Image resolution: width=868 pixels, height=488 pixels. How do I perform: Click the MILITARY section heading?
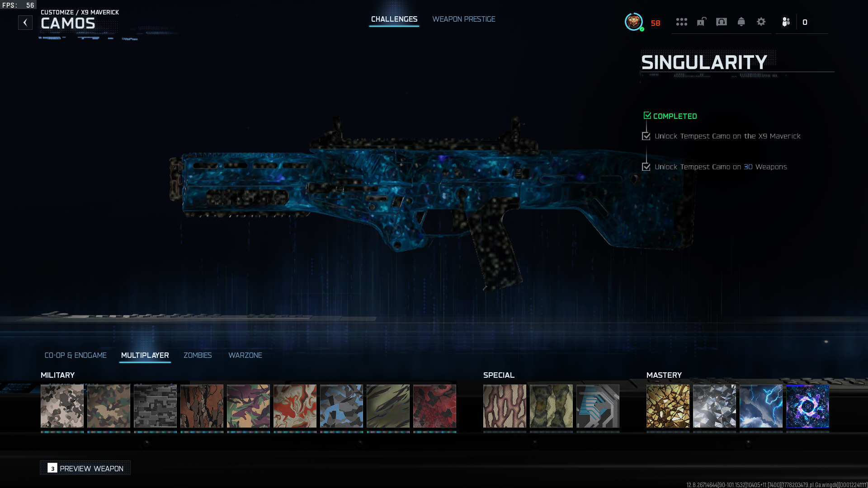pos(58,375)
